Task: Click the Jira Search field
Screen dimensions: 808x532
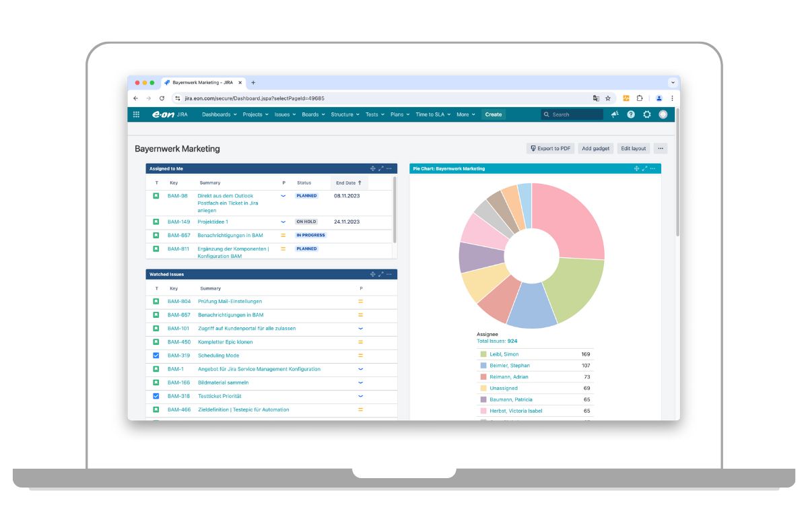Action: pyautogui.click(x=572, y=114)
